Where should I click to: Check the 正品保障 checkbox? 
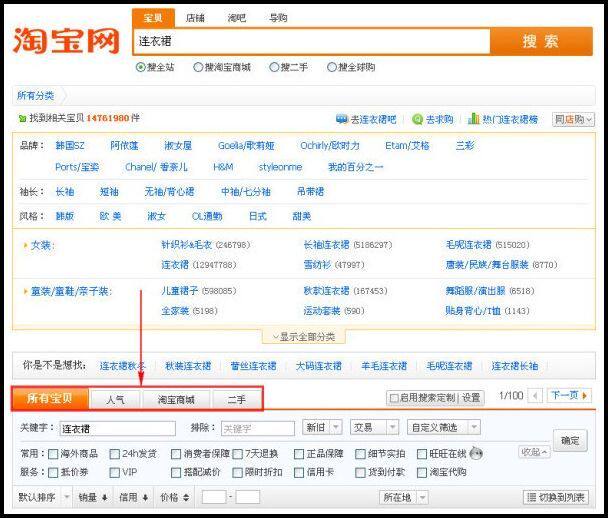point(299,454)
